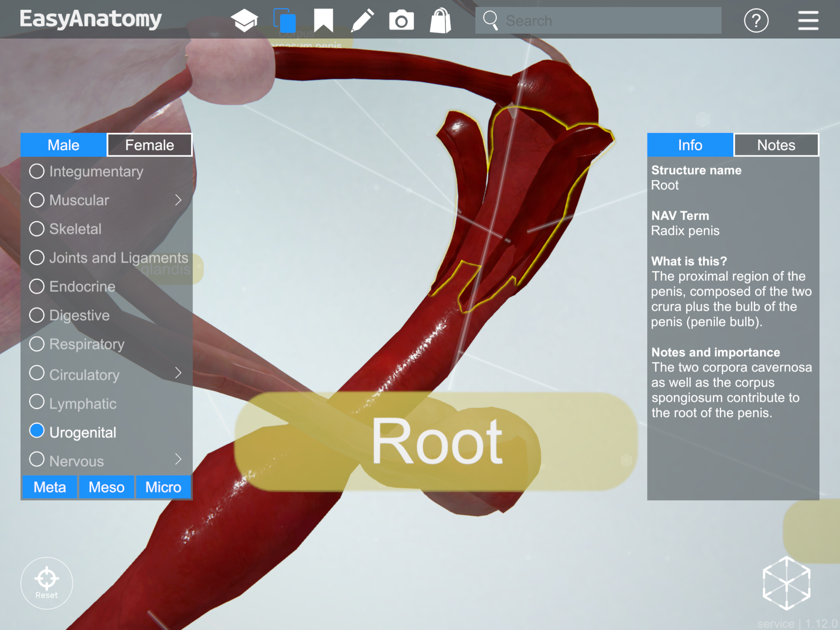This screenshot has height=630, width=840.
Task: Click the blue layers panel icon
Action: tap(284, 20)
